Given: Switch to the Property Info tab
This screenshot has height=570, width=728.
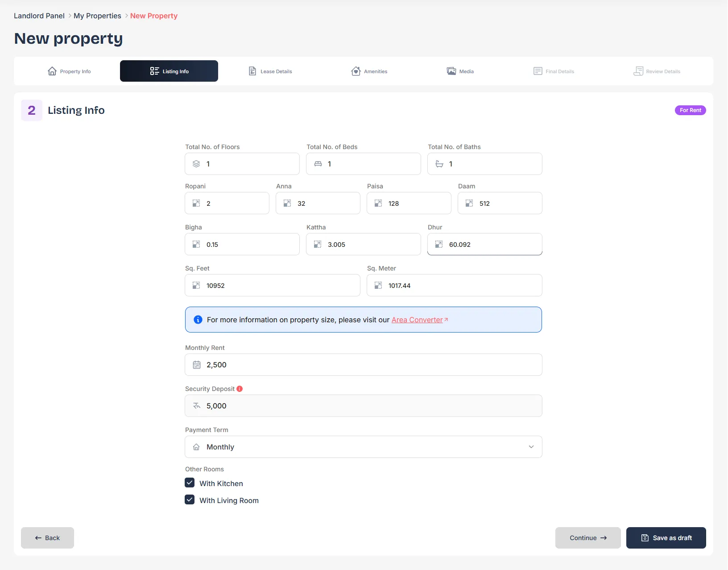Looking at the screenshot, I should (69, 71).
